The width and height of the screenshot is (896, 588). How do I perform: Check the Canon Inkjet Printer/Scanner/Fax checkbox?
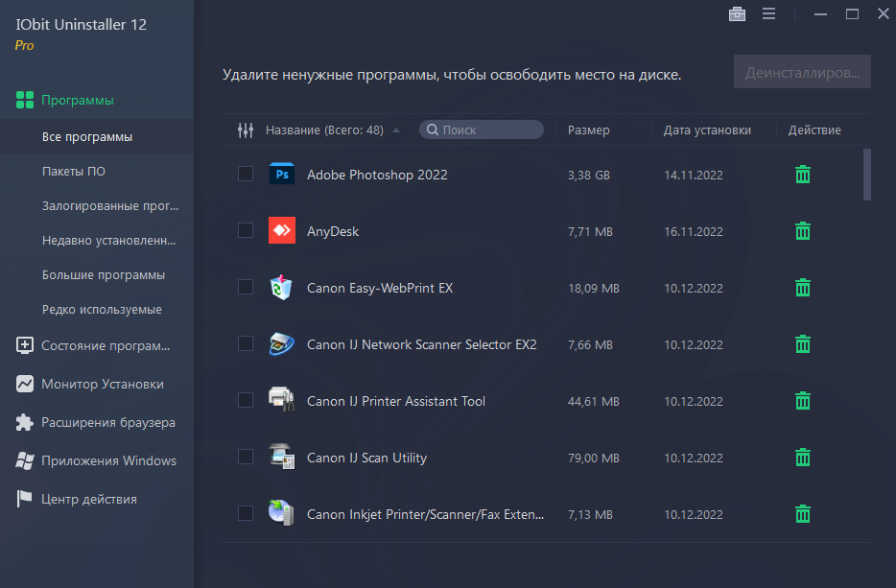tap(246, 513)
